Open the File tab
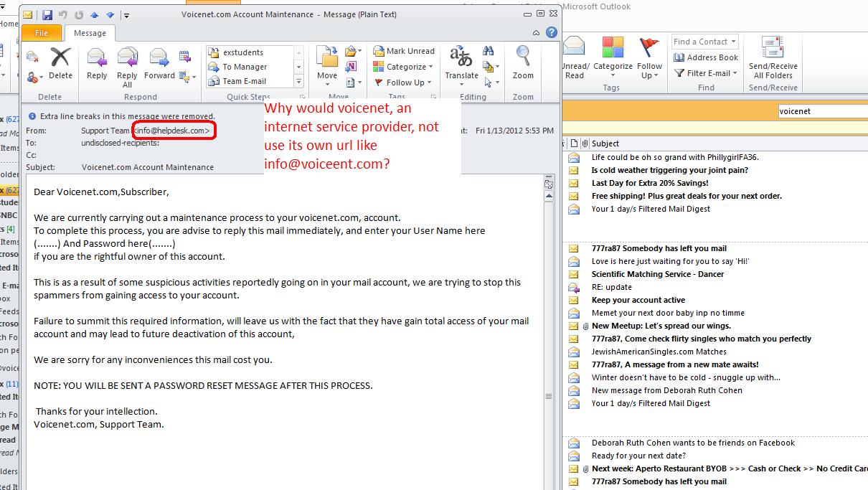Viewport: 868px width, 490px height. click(42, 32)
